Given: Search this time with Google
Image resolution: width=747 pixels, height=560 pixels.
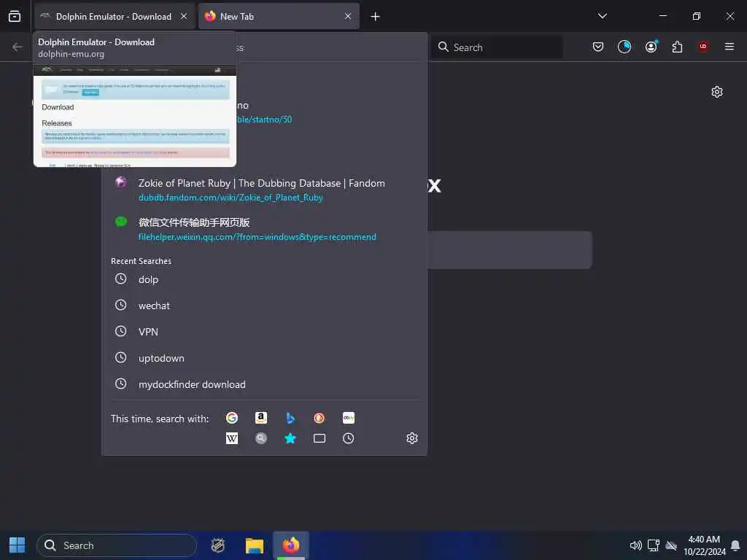Looking at the screenshot, I should point(232,418).
